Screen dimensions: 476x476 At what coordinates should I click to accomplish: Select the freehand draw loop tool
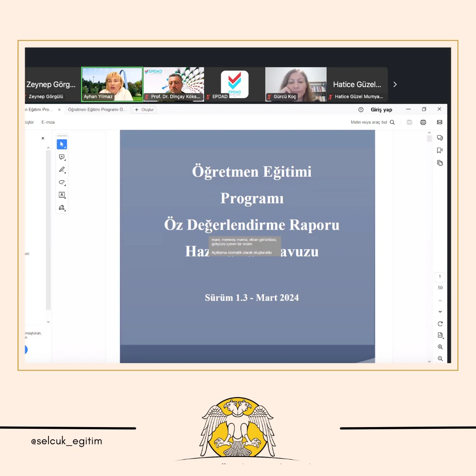point(62,182)
